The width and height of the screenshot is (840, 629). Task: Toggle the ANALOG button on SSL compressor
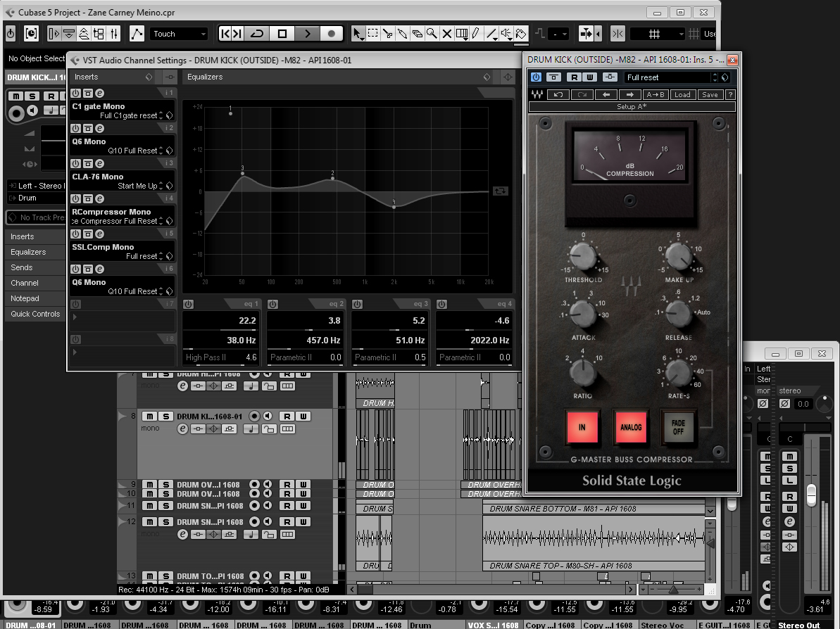click(631, 427)
